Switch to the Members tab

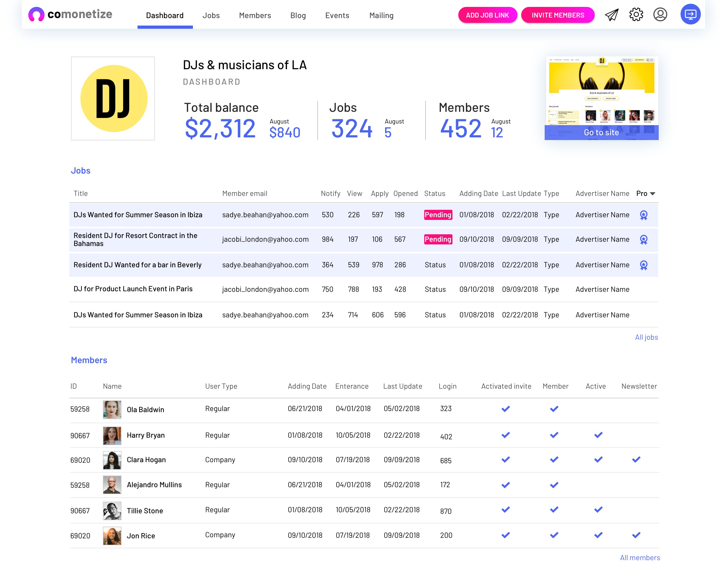255,15
